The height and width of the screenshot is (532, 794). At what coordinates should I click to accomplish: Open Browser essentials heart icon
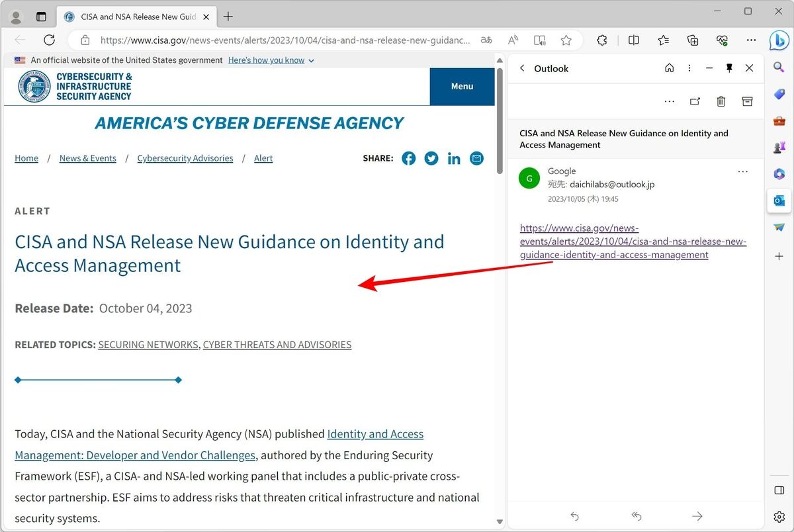click(722, 40)
